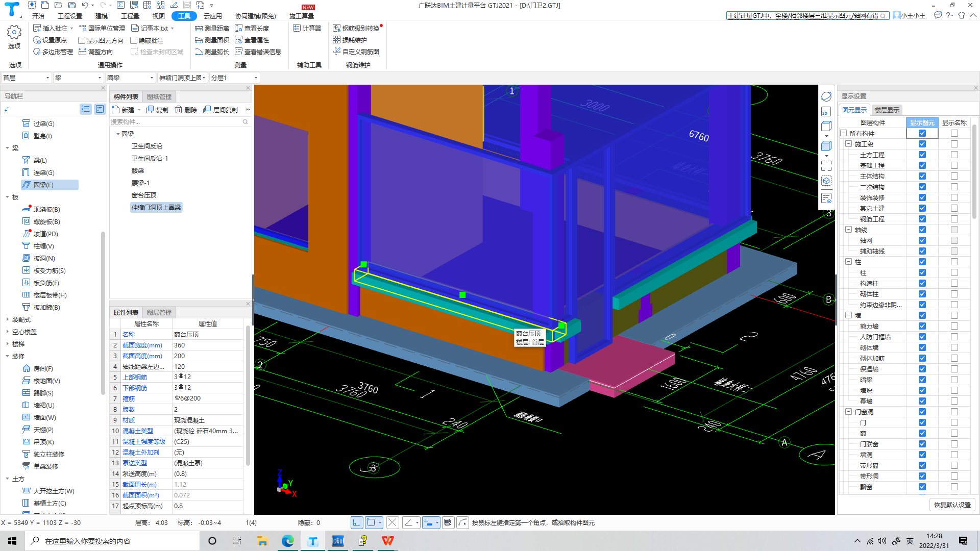The width and height of the screenshot is (980, 551).
Task: Open File Explorer from taskbar
Action: pyautogui.click(x=262, y=541)
